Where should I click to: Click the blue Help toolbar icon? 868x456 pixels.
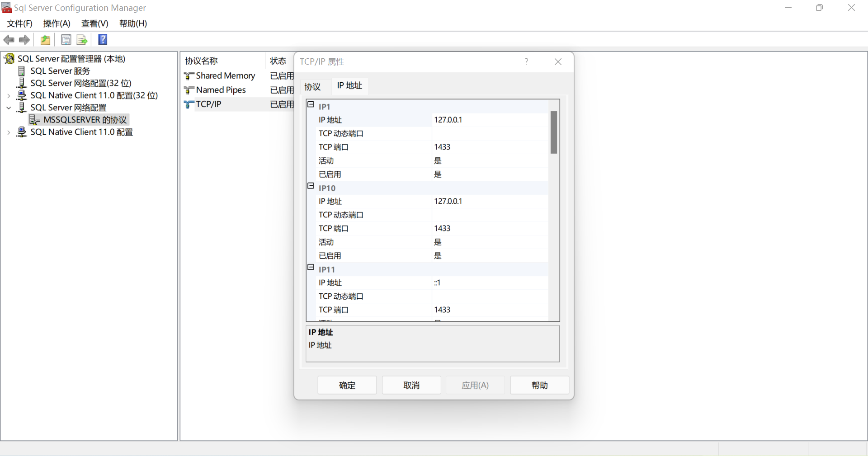coord(103,40)
